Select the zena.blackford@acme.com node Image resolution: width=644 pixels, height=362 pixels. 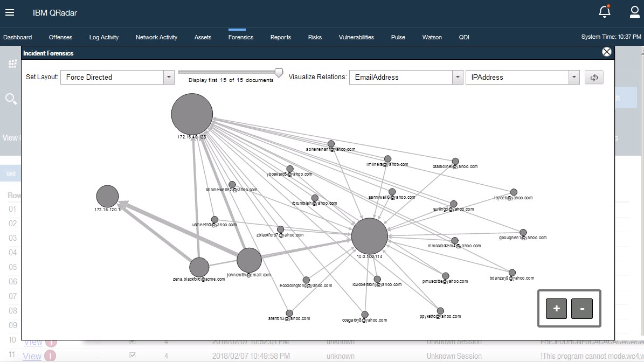pyautogui.click(x=199, y=267)
